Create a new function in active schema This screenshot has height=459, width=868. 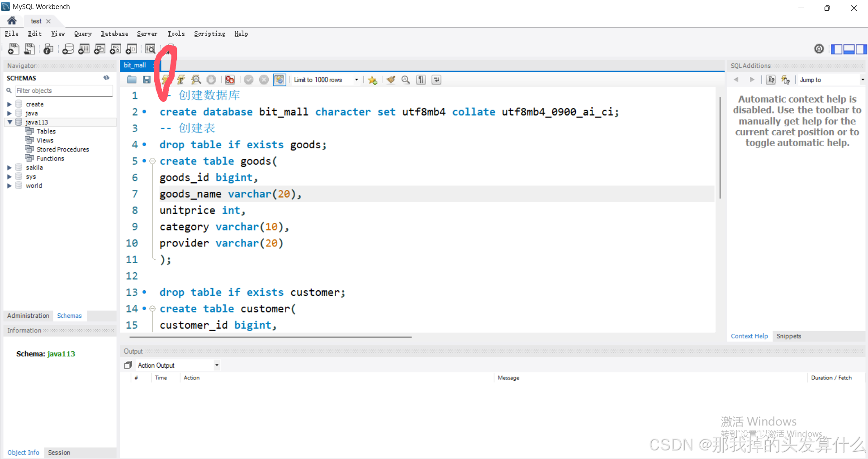click(132, 49)
